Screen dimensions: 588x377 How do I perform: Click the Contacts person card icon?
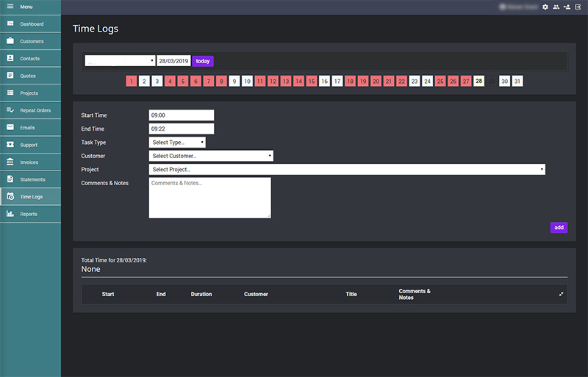(10, 58)
